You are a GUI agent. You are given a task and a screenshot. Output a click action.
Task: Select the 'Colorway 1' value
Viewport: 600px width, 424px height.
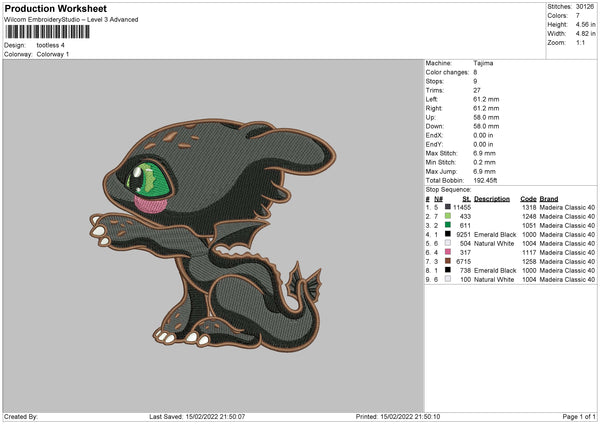(53, 54)
